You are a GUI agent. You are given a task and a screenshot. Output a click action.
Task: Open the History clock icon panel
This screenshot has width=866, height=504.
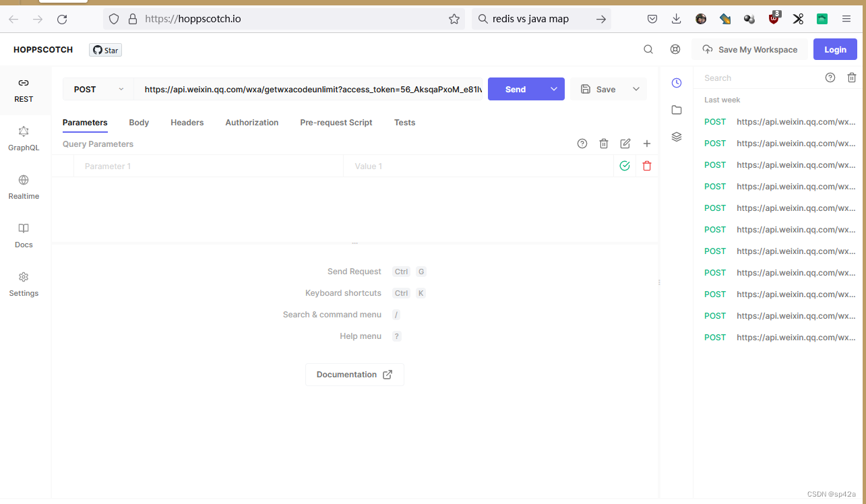click(x=677, y=83)
